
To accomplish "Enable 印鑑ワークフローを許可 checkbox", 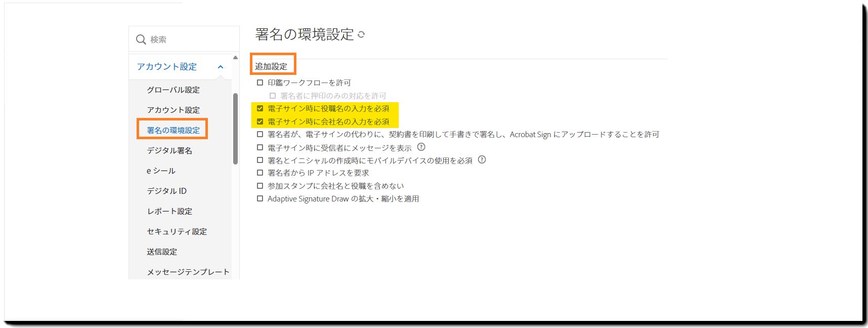I will pyautogui.click(x=260, y=83).
